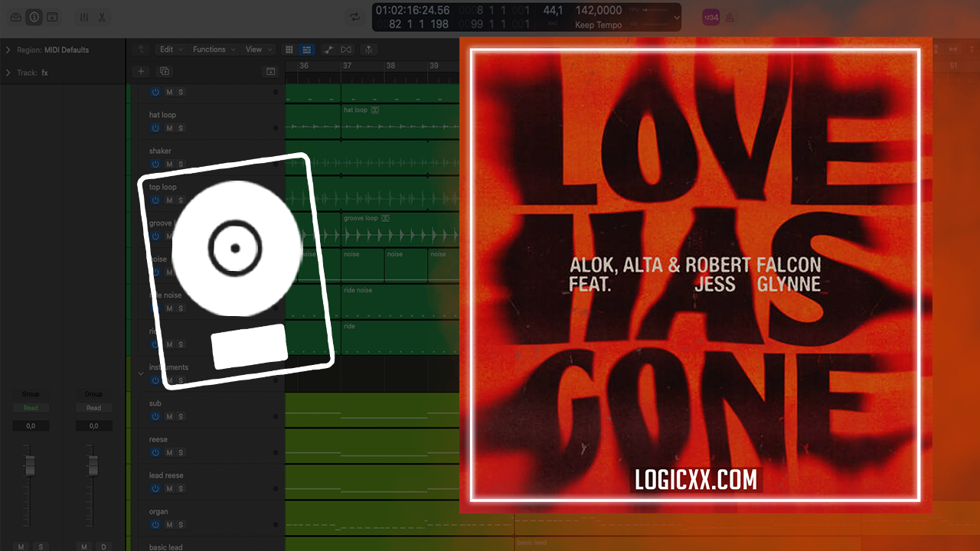The height and width of the screenshot is (551, 980).
Task: Open the Functions menu
Action: (x=213, y=50)
